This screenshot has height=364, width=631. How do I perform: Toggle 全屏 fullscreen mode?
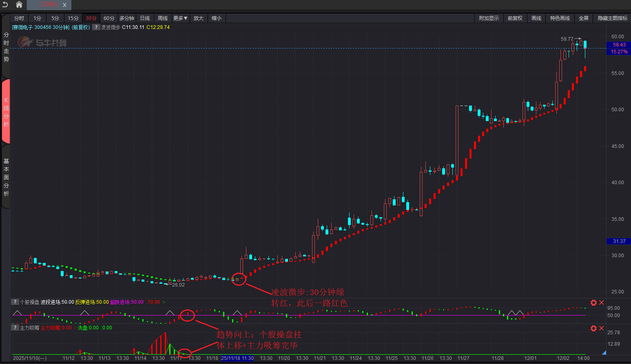(x=583, y=18)
